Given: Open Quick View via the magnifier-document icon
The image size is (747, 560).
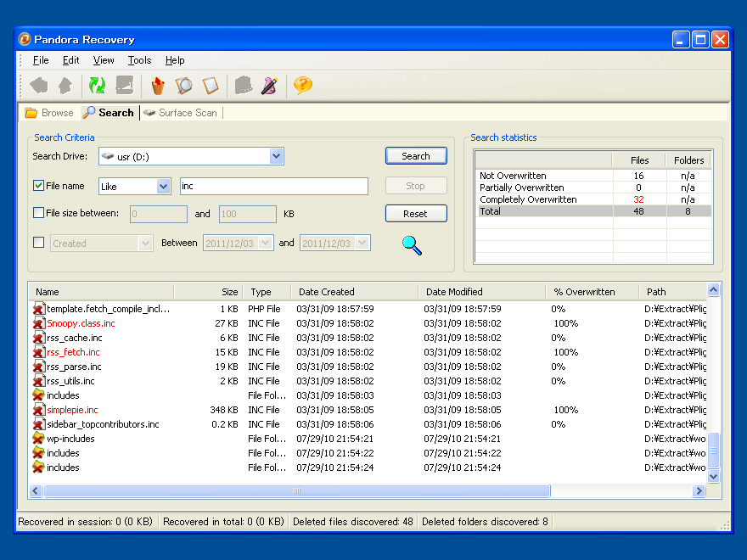Looking at the screenshot, I should tap(184, 86).
